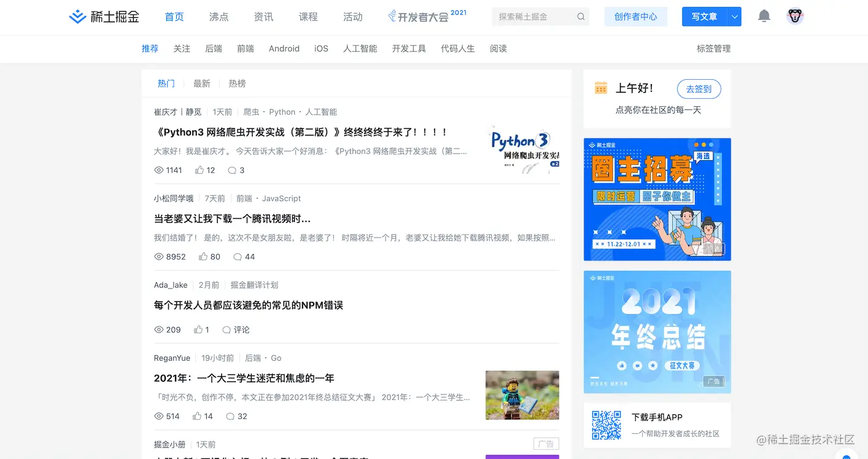Open the 2021 年终总结 banner ad

click(657, 332)
